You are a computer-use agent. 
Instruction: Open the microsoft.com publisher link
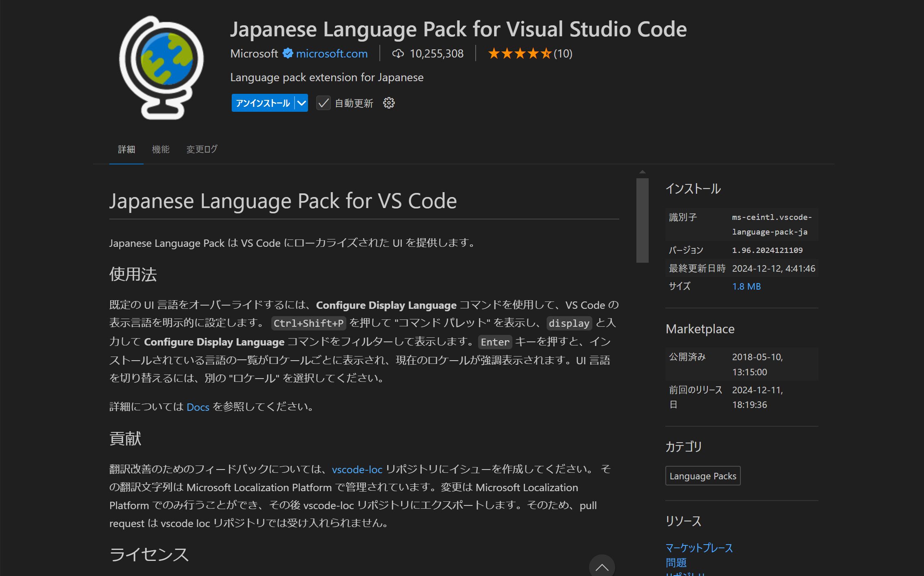coord(332,53)
